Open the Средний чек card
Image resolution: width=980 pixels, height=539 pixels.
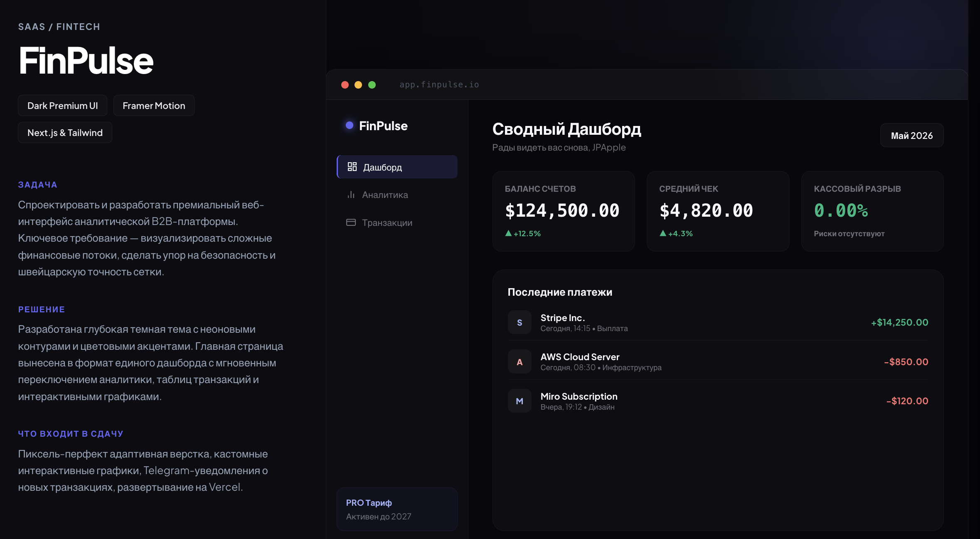point(718,211)
